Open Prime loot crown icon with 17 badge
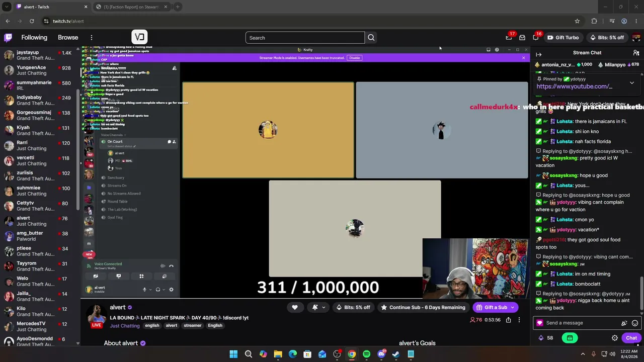Viewport: 644px width, 362px height. [x=509, y=38]
